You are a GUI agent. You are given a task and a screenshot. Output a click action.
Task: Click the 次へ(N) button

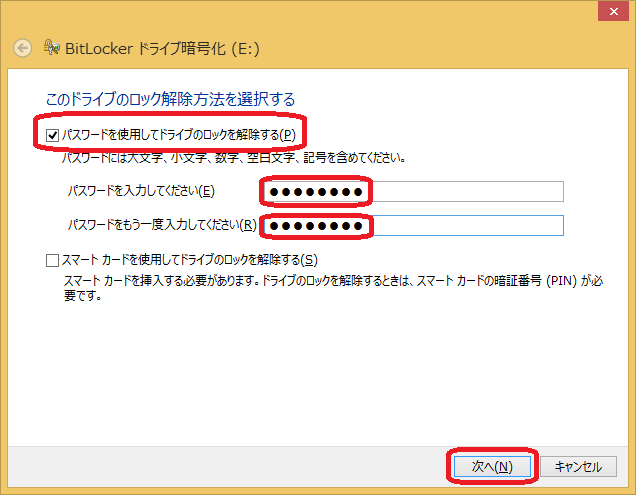(492, 467)
